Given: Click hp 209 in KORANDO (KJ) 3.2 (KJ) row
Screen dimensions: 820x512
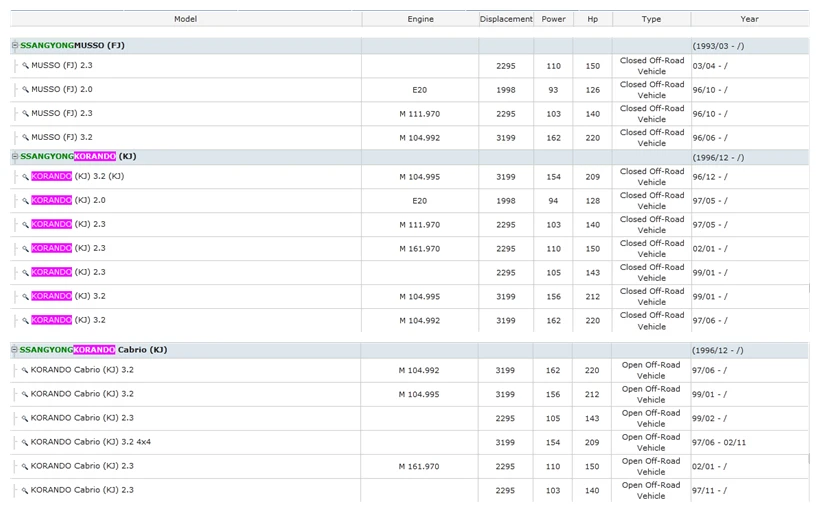Looking at the screenshot, I should (x=593, y=177).
